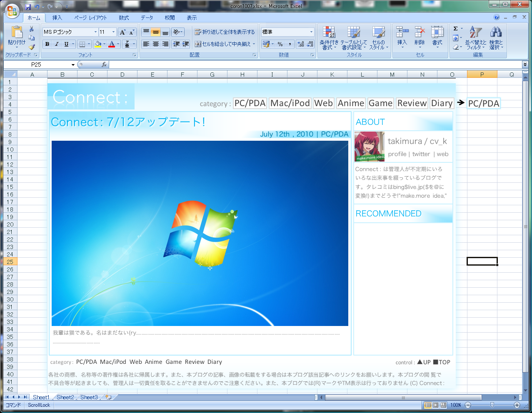Screen dimensions: 532x413
Task: Switch to the 数式 ribbon tab
Action: click(124, 18)
